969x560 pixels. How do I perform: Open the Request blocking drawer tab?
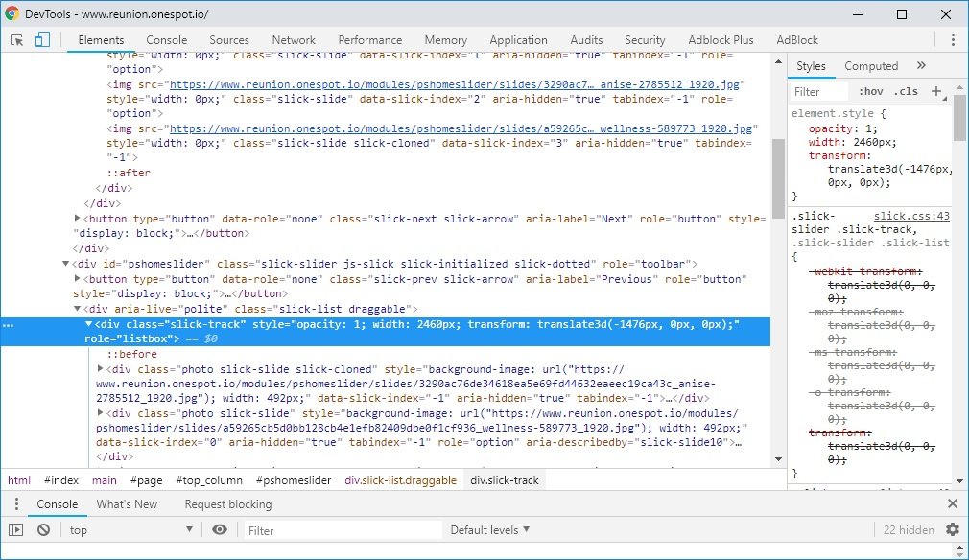(x=228, y=503)
